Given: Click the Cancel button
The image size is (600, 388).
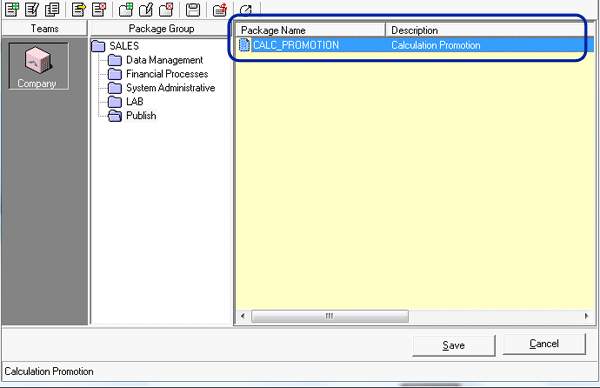Looking at the screenshot, I should click(x=544, y=344).
